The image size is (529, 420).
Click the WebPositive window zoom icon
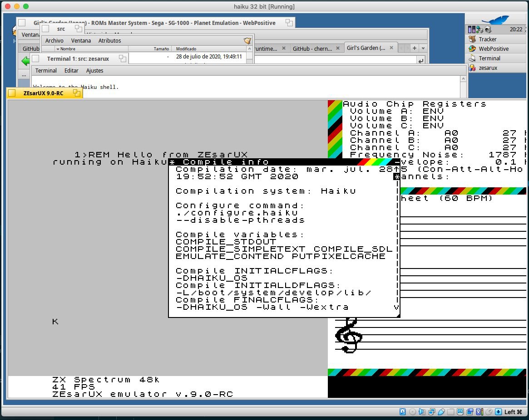click(x=289, y=23)
